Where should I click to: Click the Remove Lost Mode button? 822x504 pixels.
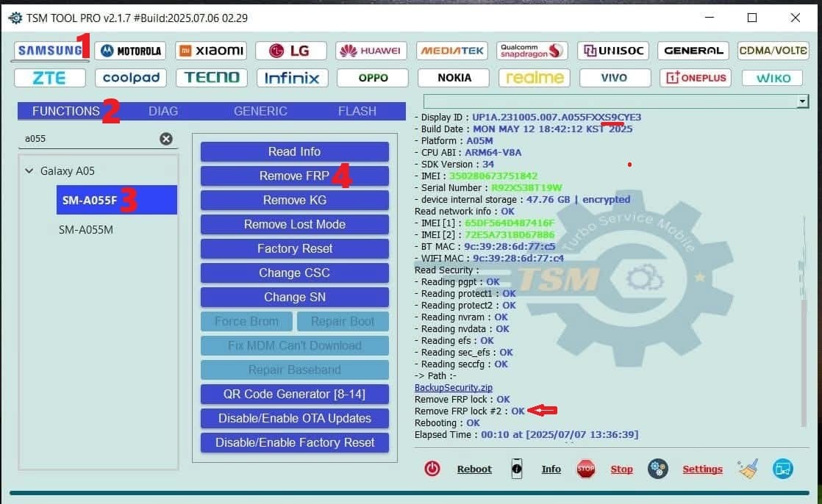click(295, 224)
